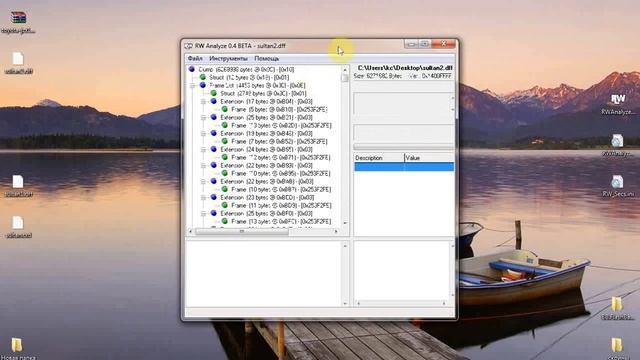
Task: Select the Frame 13 bytes at 0xBFC row text
Action: click(281, 221)
